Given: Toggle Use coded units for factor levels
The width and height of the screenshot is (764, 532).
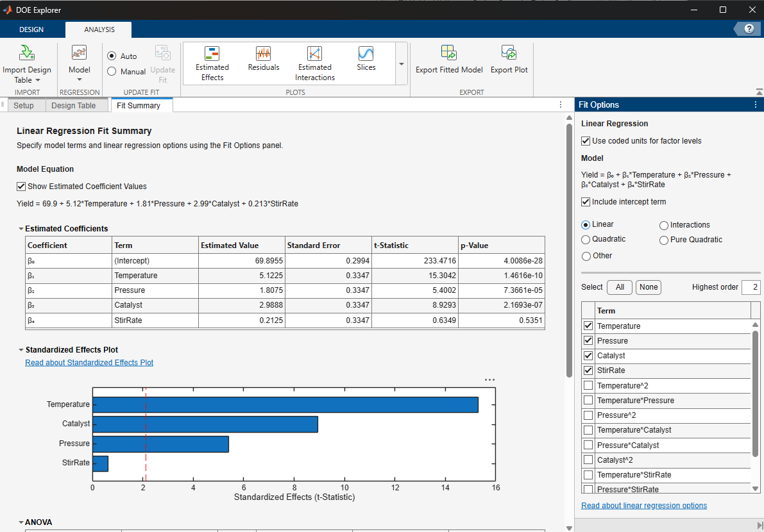Looking at the screenshot, I should (586, 141).
